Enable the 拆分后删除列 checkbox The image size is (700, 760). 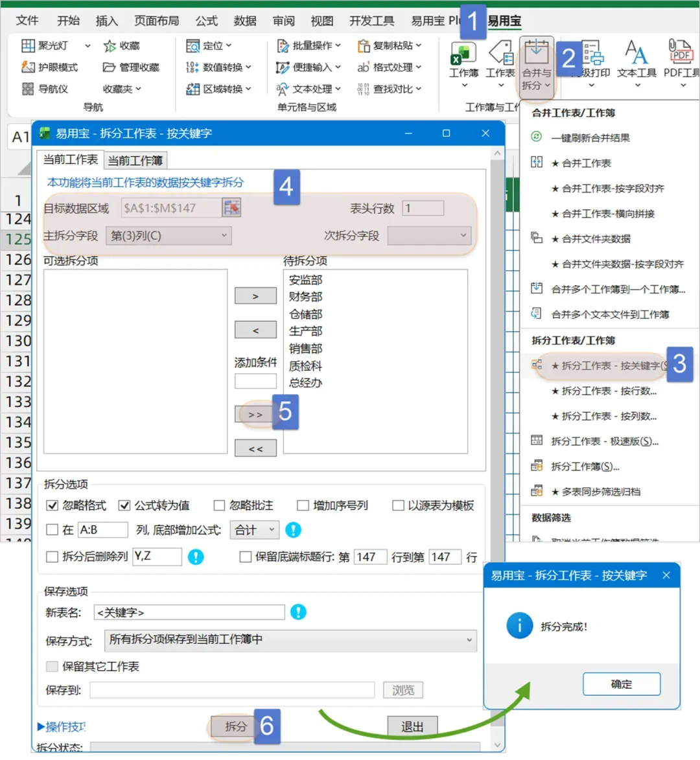click(52, 557)
